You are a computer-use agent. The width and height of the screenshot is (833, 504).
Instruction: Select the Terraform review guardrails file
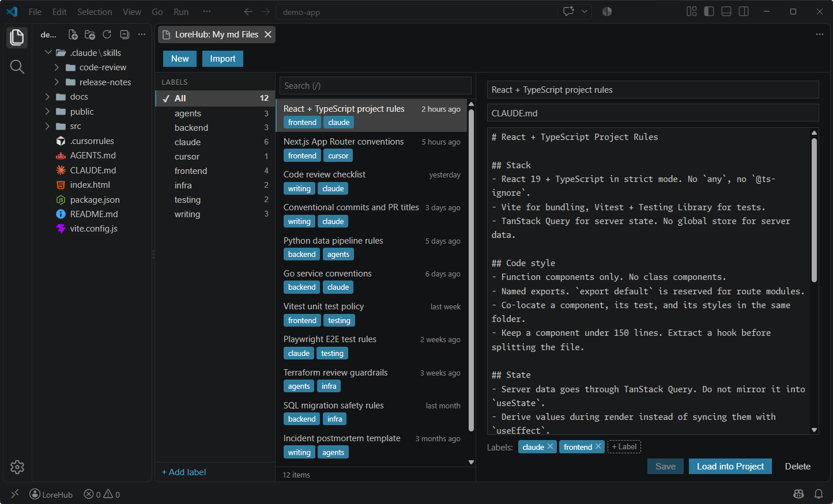coord(372,380)
